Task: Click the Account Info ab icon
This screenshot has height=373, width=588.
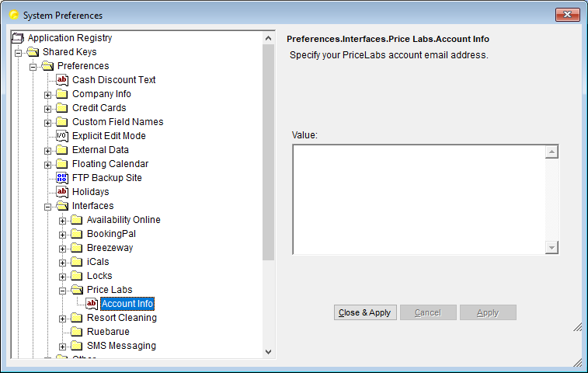Action: [x=92, y=304]
